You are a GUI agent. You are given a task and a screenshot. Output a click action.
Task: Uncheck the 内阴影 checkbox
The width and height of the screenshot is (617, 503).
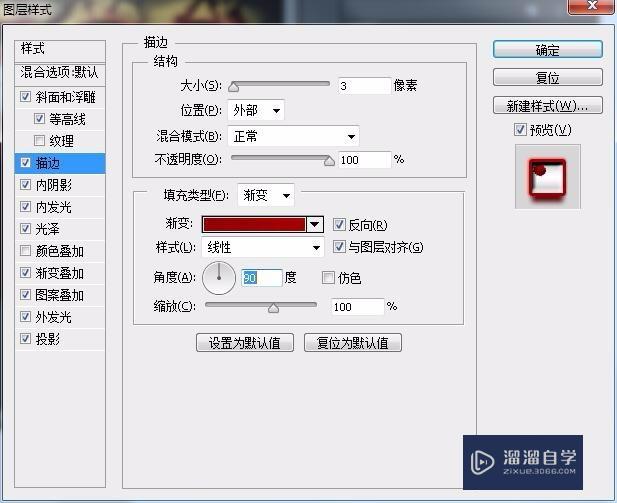click(26, 185)
